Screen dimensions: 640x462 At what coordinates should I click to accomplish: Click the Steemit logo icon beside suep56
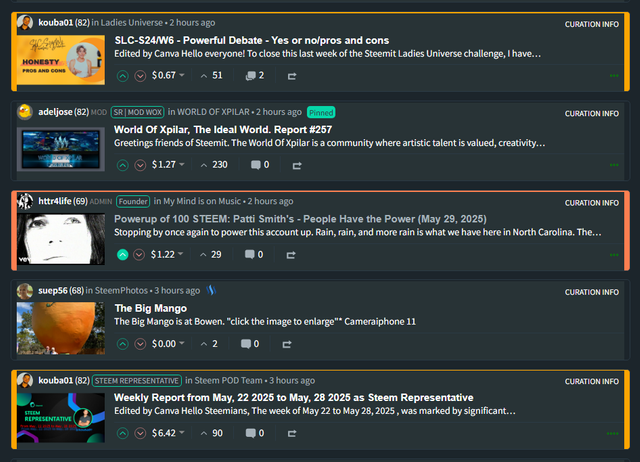211,290
